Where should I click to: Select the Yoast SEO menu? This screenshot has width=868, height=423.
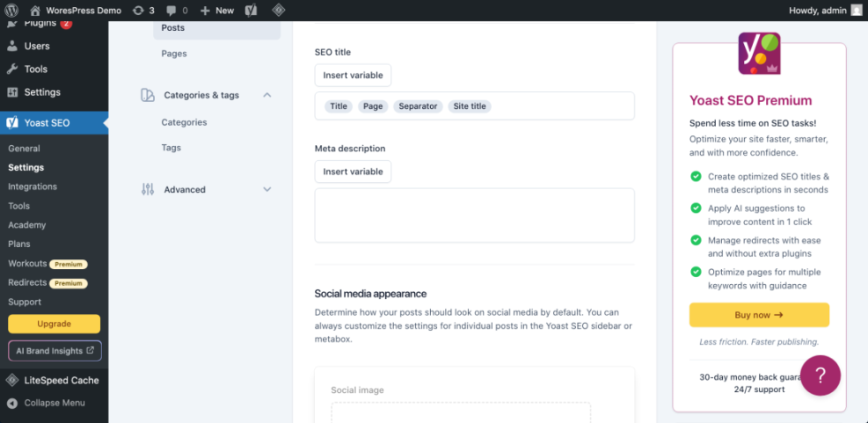55,123
